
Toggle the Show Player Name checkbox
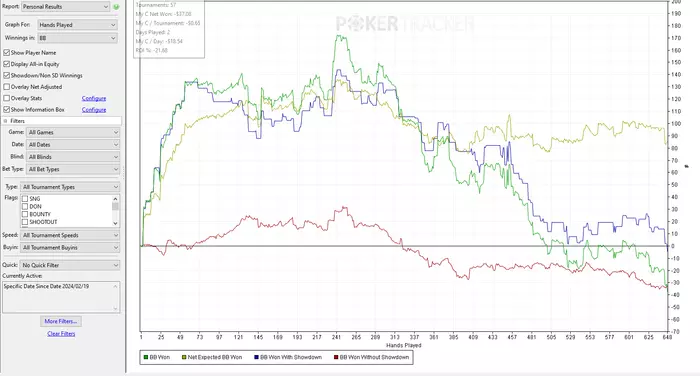click(7, 53)
